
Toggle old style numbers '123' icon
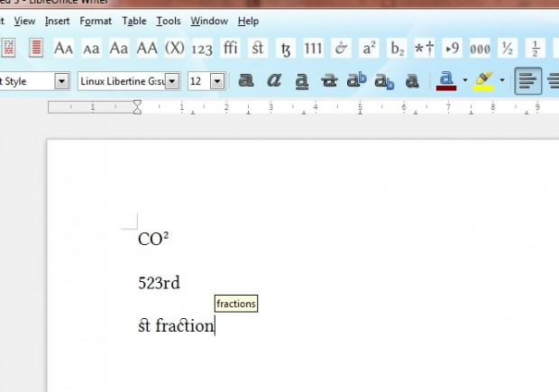202,48
